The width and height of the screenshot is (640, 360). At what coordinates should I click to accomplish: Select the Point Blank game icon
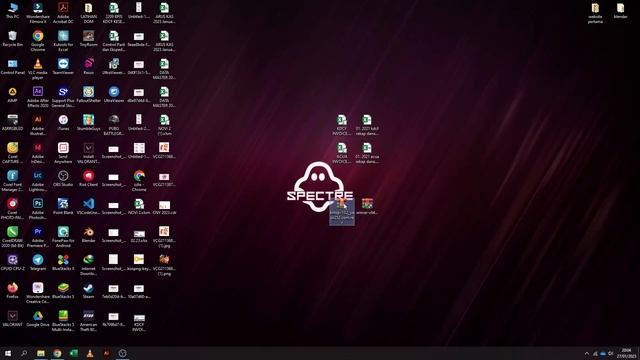(63, 207)
